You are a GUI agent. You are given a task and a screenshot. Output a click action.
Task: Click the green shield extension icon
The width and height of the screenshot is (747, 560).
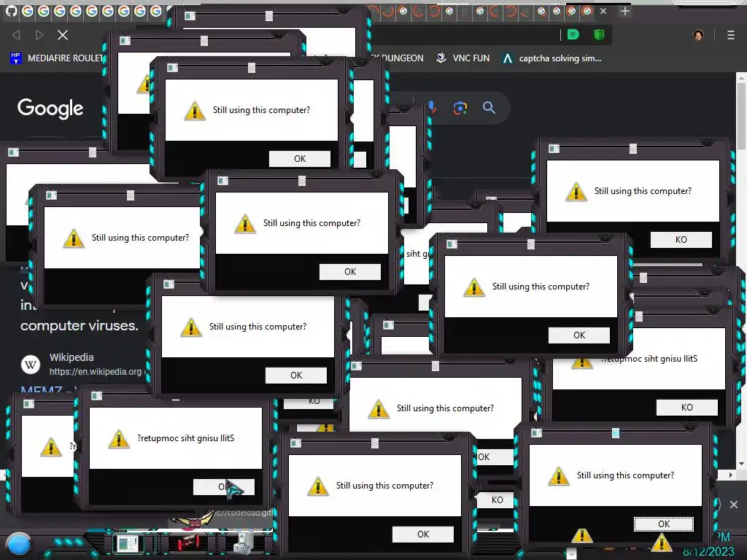click(599, 34)
